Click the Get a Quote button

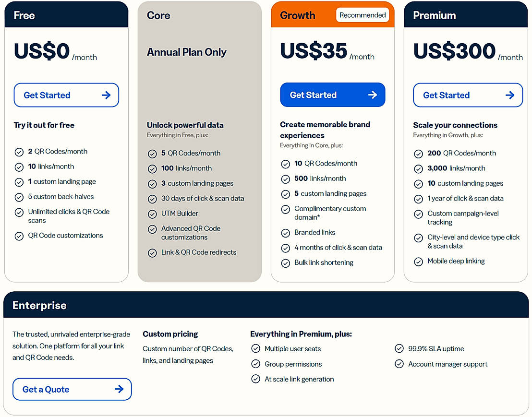coord(72,389)
